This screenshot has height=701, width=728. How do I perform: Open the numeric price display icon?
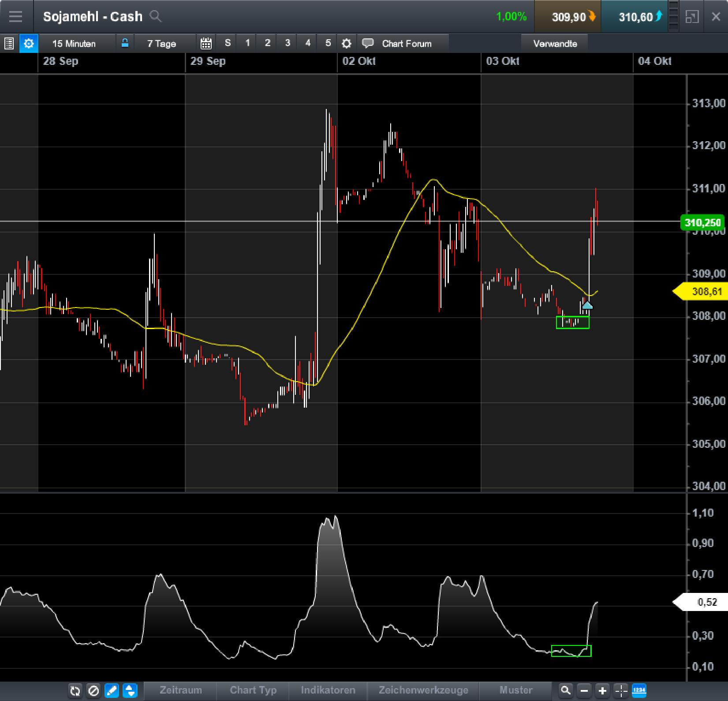click(640, 690)
